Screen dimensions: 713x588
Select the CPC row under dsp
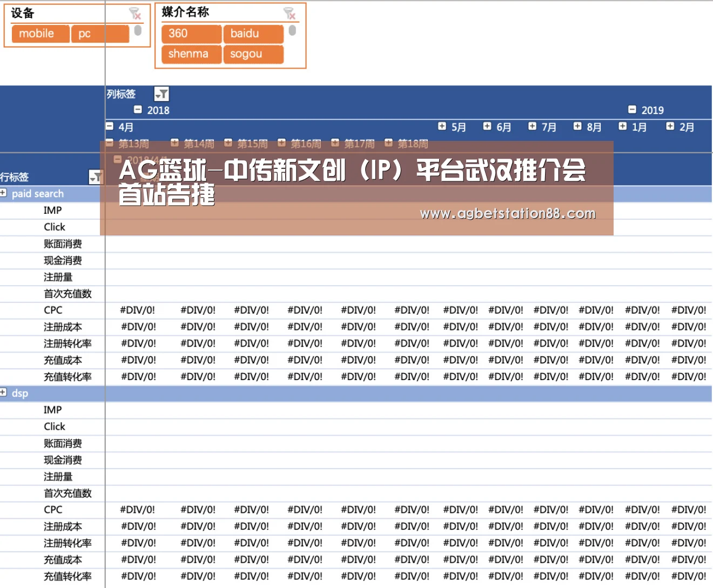click(x=52, y=510)
